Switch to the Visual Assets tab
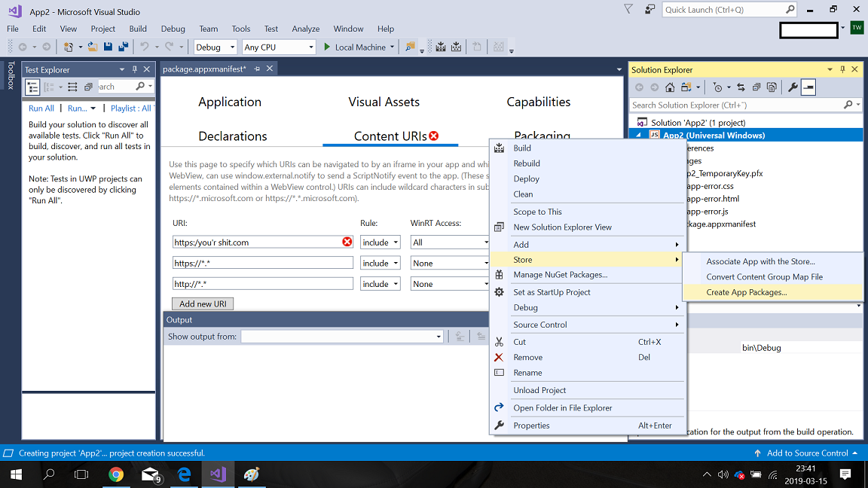 [384, 102]
